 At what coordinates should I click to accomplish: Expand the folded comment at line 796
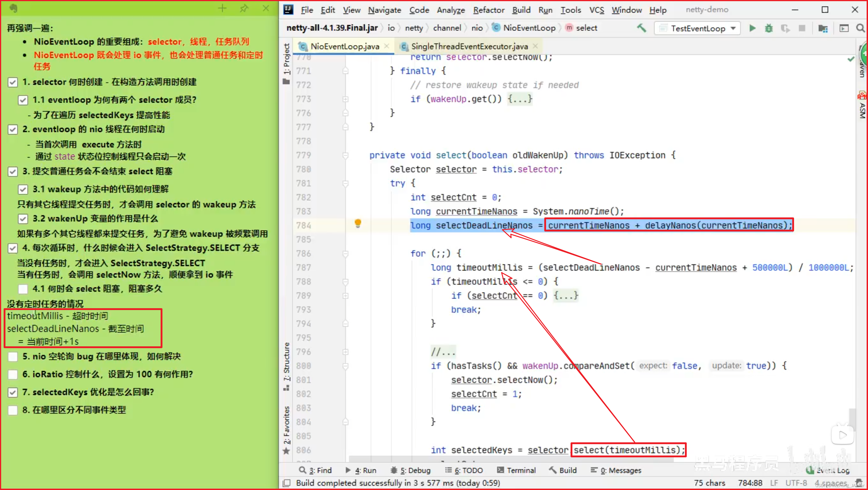tap(345, 352)
